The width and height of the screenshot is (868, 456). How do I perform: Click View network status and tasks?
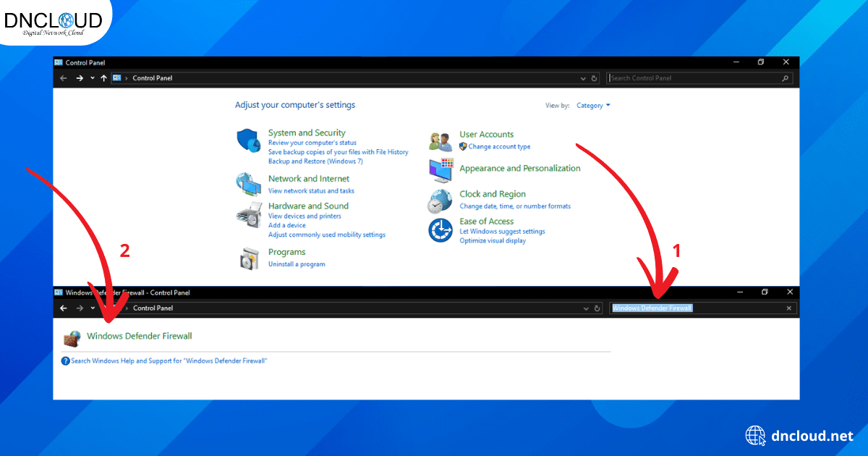(x=311, y=191)
